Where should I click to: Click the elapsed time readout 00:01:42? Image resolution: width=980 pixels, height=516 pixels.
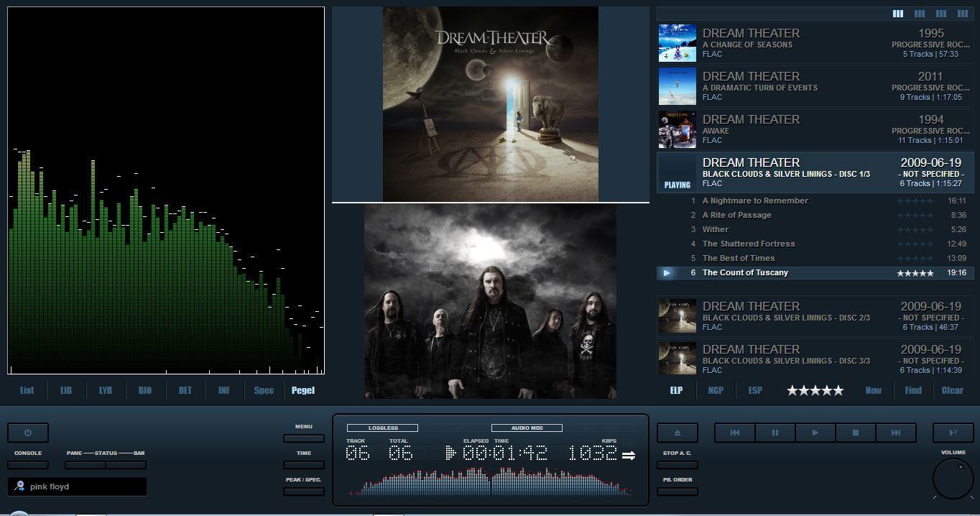505,453
